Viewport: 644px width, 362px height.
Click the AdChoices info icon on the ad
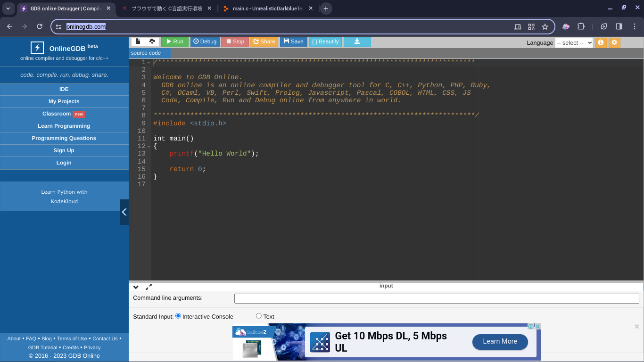[x=531, y=326]
